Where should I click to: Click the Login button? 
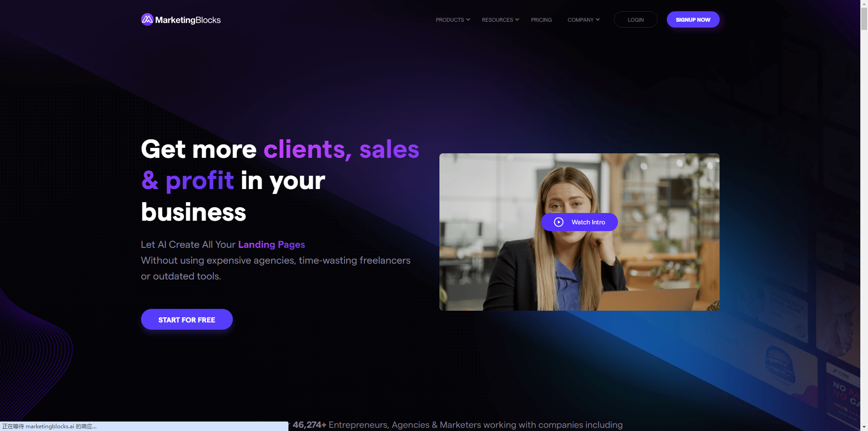[636, 19]
